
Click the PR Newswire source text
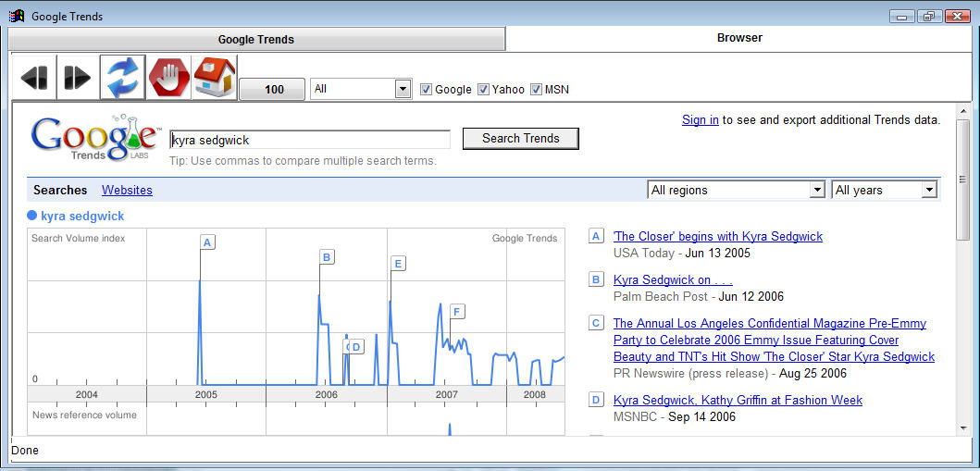click(690, 374)
